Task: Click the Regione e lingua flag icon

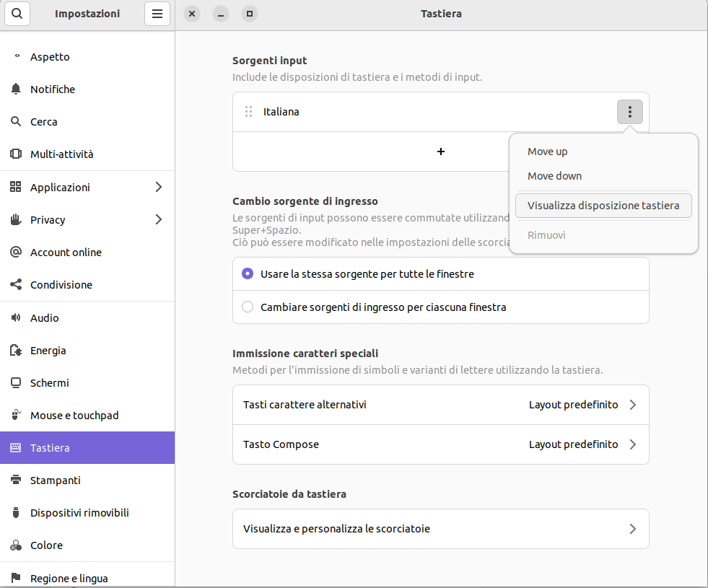Action: point(16,578)
